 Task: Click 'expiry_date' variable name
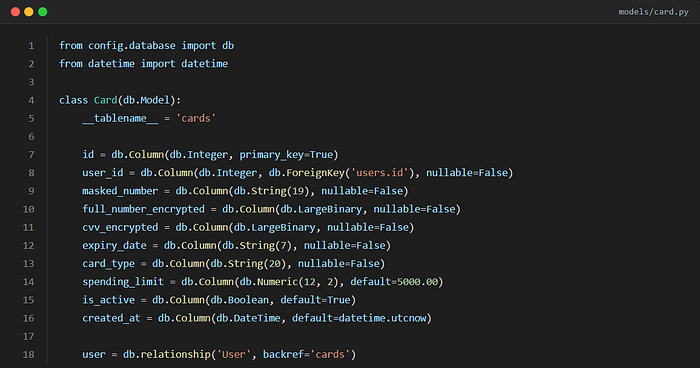114,246
